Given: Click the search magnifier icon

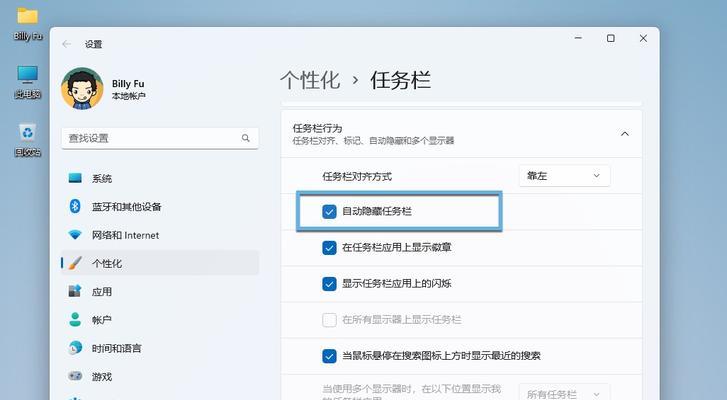Looking at the screenshot, I should tap(245, 138).
